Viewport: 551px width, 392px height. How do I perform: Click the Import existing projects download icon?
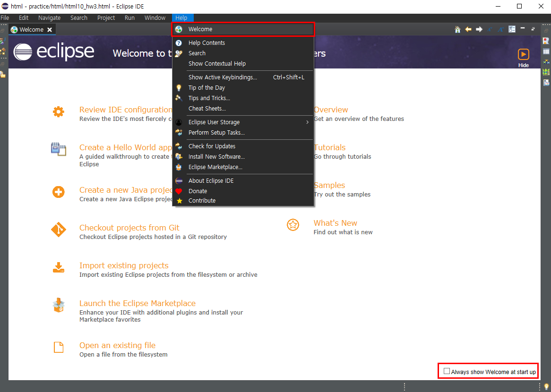pos(58,268)
